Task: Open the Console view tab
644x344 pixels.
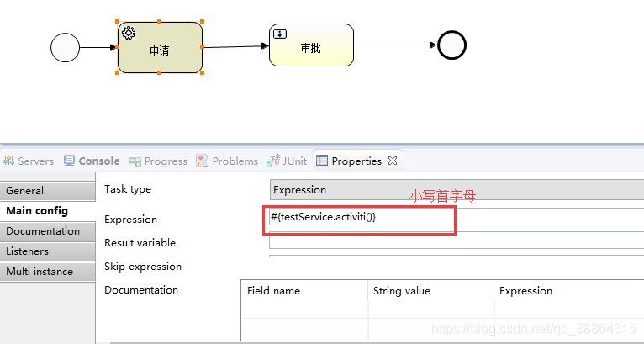Action: [x=92, y=161]
